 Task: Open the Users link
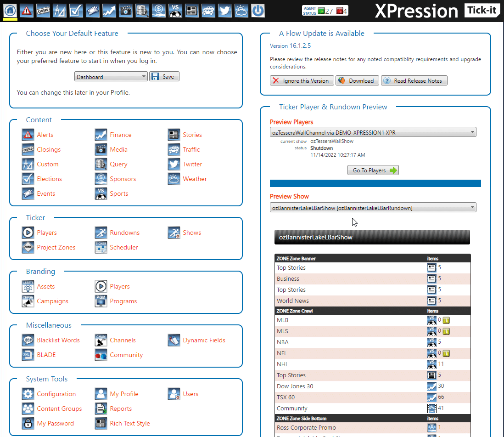[x=190, y=394]
